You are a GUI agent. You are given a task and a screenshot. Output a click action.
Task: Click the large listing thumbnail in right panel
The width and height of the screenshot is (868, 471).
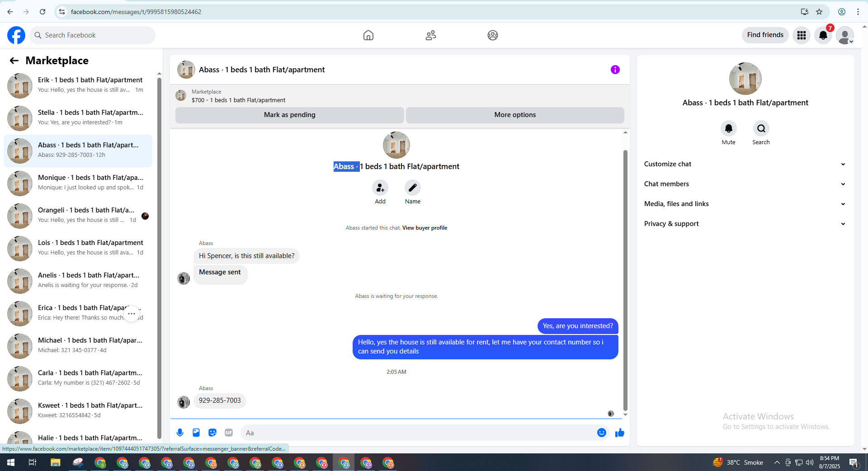(x=745, y=79)
